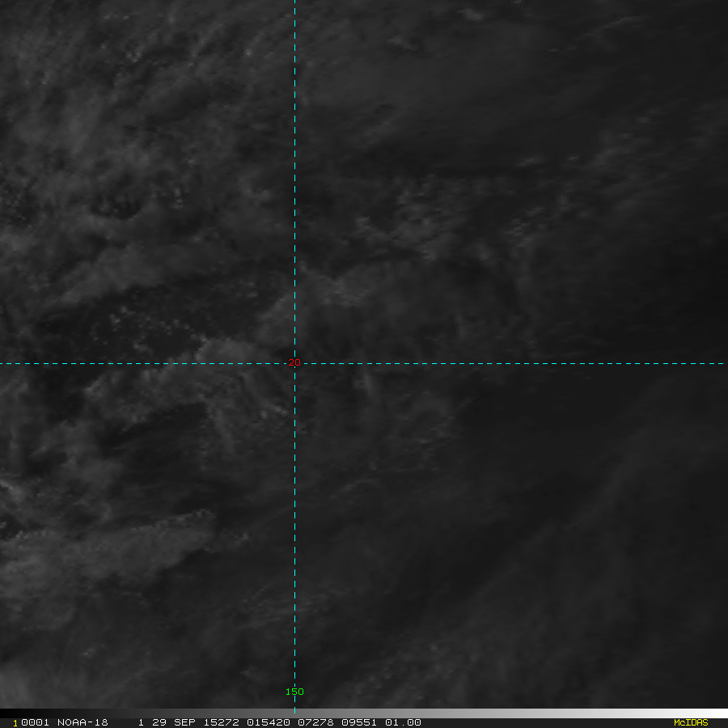The width and height of the screenshot is (728, 728).
Task: Click the '0001' frame number text
Action: (x=35, y=722)
